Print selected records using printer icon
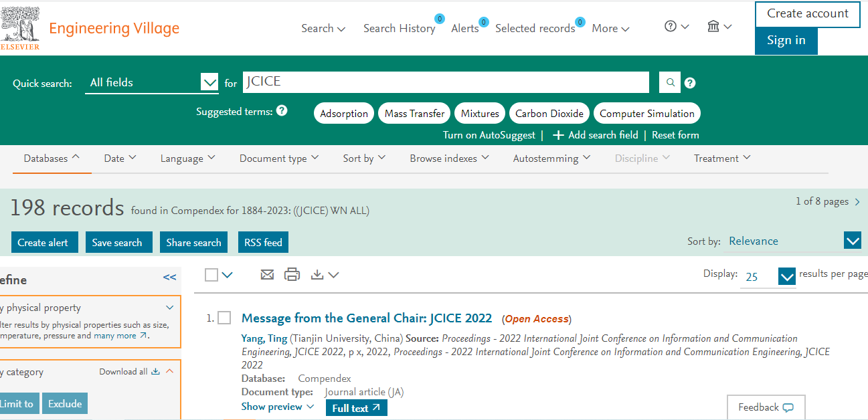868x420 pixels. click(292, 274)
